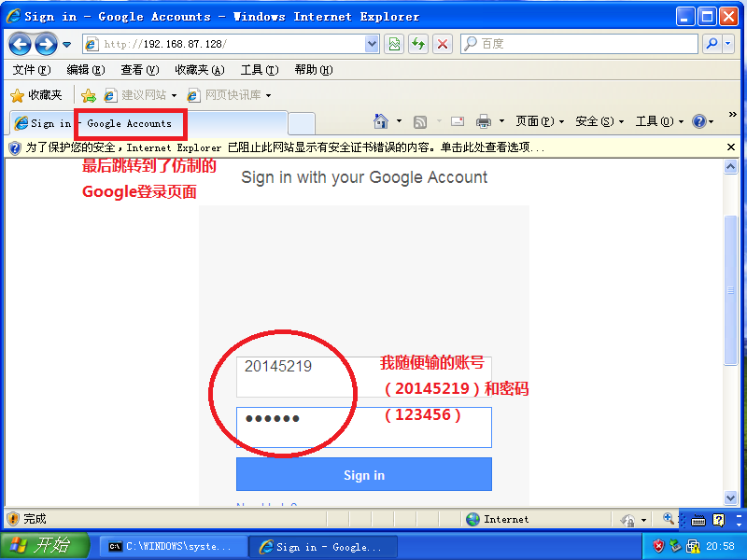Expand the Home button dropdown arrow
747x560 pixels.
(400, 121)
